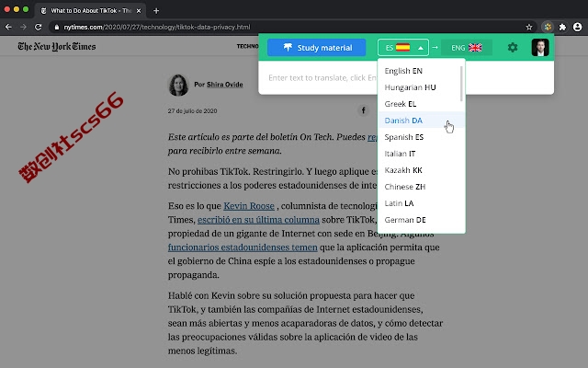Open 'escribió en su última columna' link
The height and width of the screenshot is (368, 588).
tap(258, 220)
